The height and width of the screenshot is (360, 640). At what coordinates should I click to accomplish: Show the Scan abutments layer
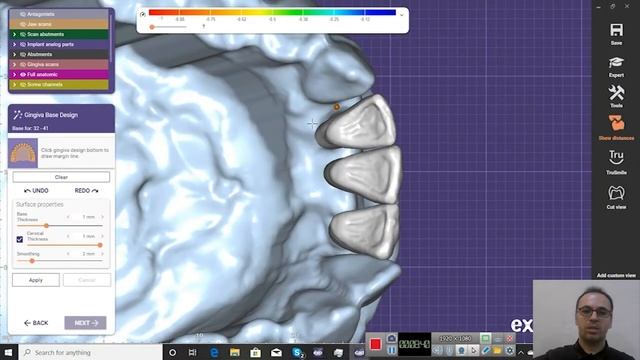(x=23, y=34)
